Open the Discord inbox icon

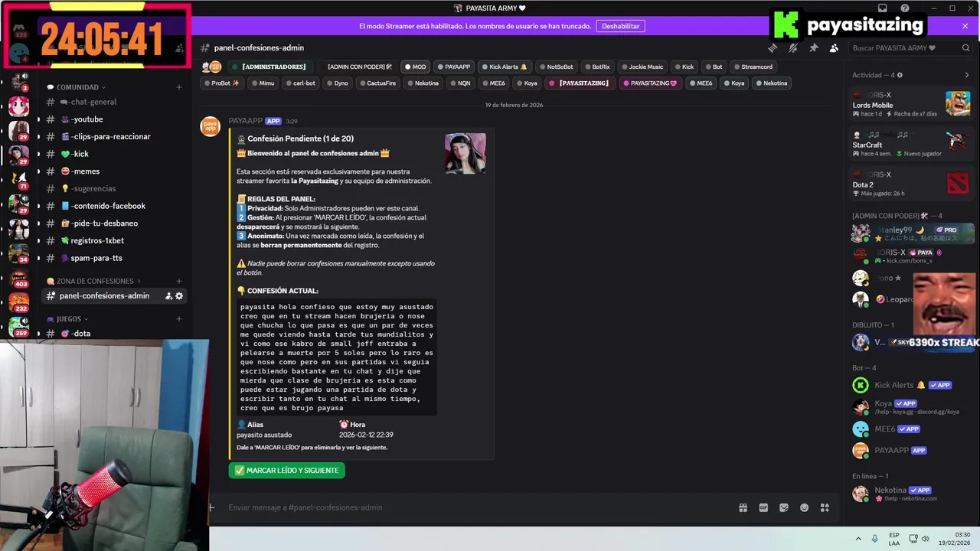click(883, 8)
